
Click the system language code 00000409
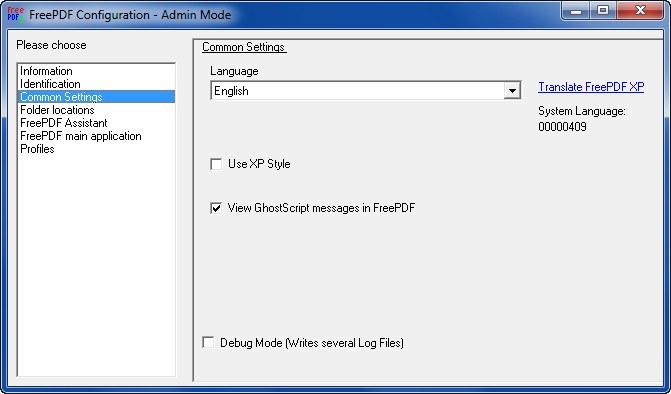(x=562, y=127)
